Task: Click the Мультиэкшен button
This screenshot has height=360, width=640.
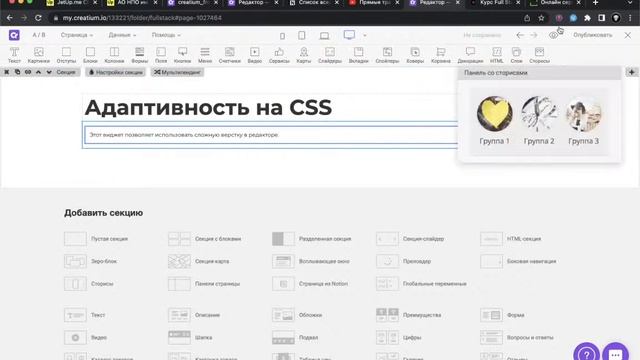Action: pyautogui.click(x=177, y=72)
